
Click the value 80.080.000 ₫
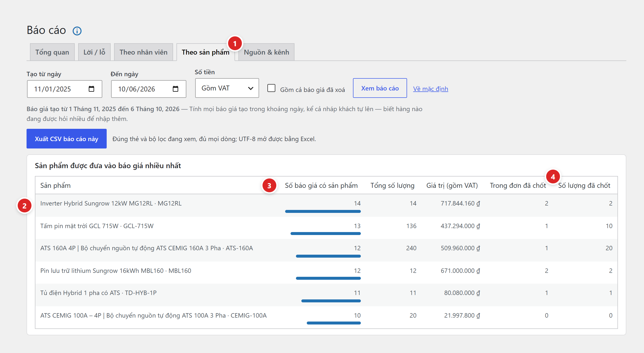click(462, 293)
